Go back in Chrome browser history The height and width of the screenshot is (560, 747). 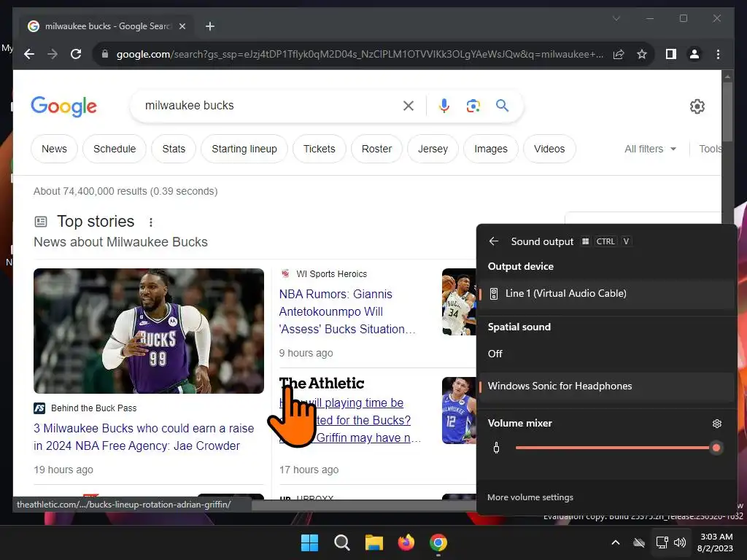29,54
